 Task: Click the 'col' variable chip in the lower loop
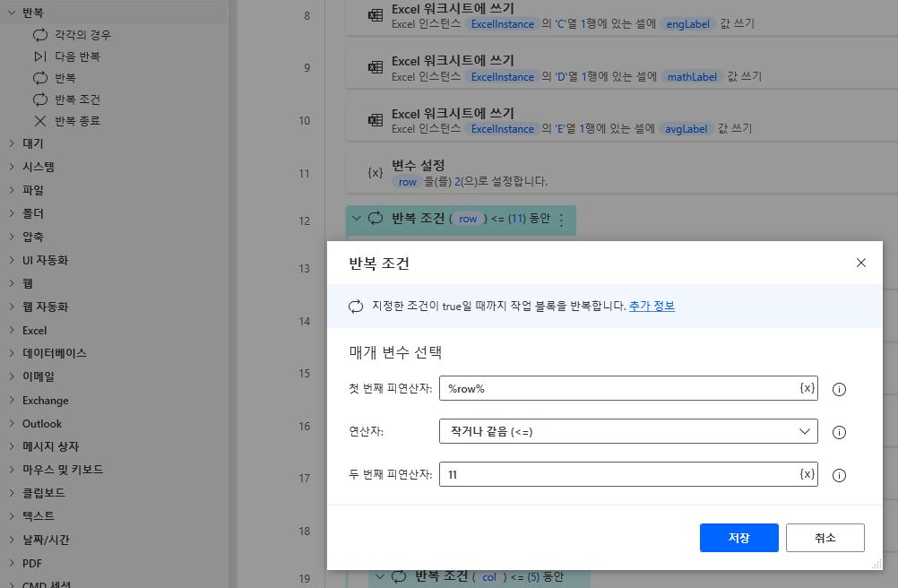pyautogui.click(x=489, y=577)
